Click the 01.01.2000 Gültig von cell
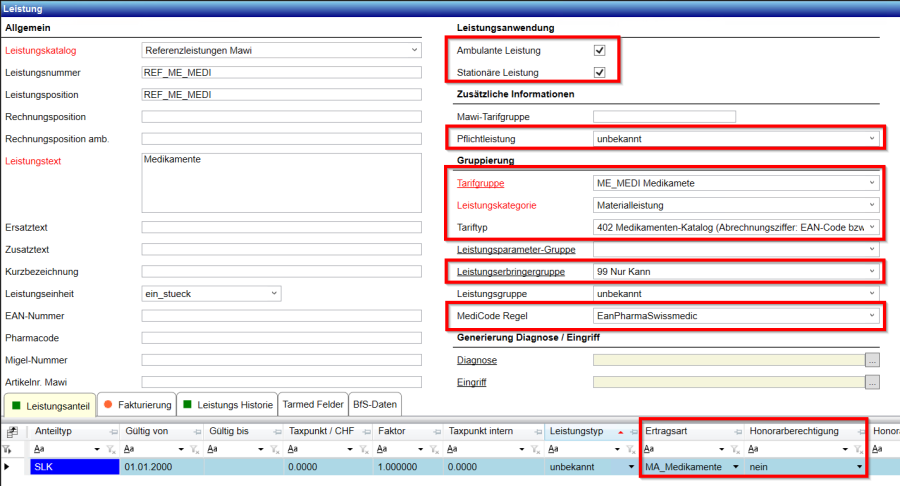The width and height of the screenshot is (900, 486). pyautogui.click(x=162, y=467)
